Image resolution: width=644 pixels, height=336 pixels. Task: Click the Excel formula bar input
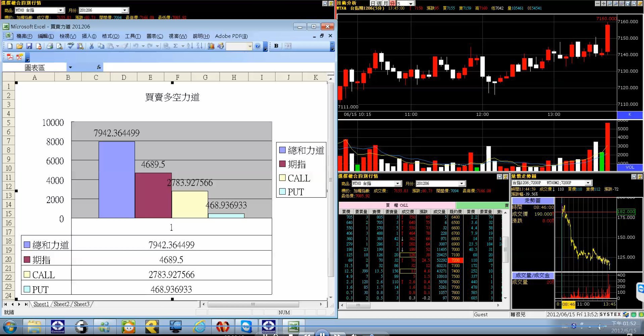tap(218, 67)
